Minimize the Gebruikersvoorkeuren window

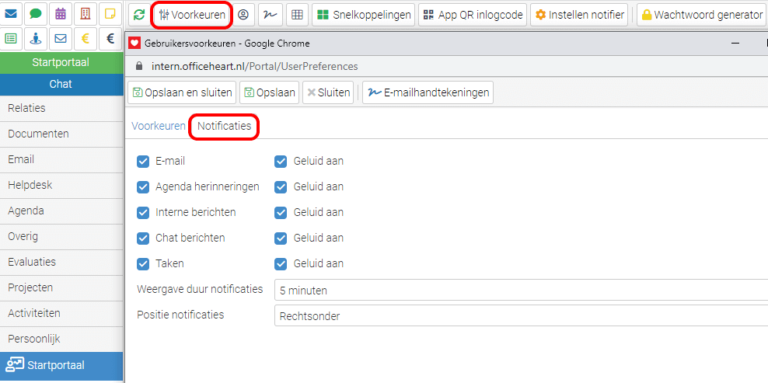pyautogui.click(x=735, y=44)
